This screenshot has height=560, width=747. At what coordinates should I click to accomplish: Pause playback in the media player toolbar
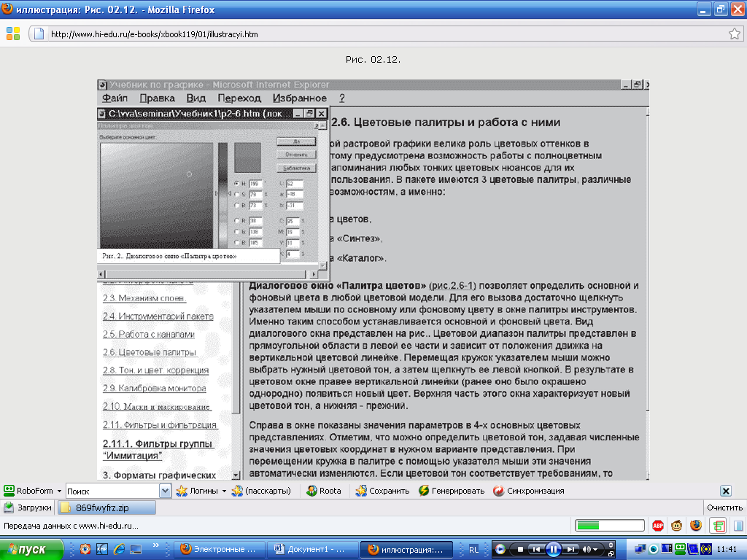tap(553, 550)
